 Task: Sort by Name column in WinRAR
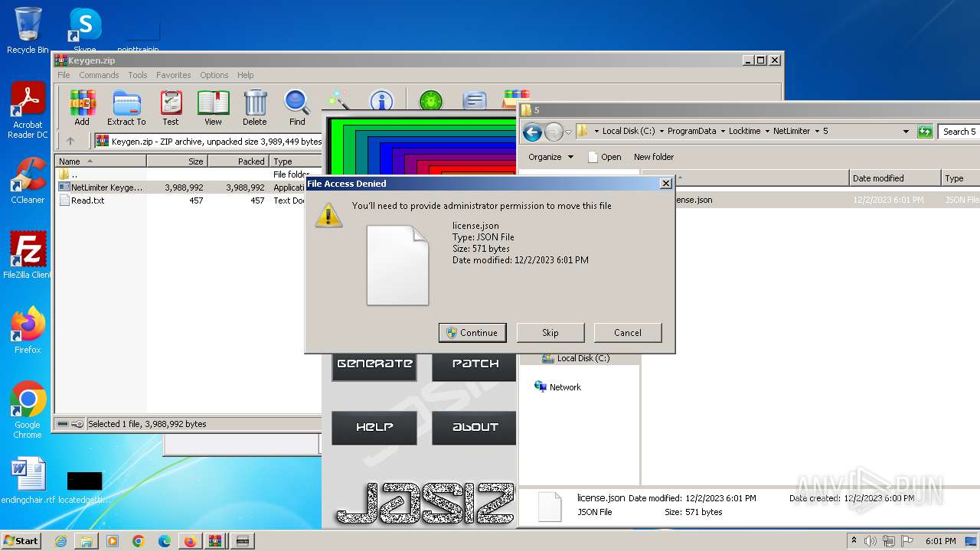100,161
